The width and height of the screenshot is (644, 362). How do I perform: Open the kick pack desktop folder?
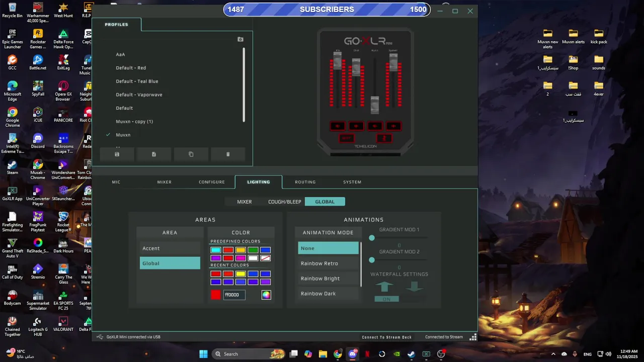tap(599, 37)
